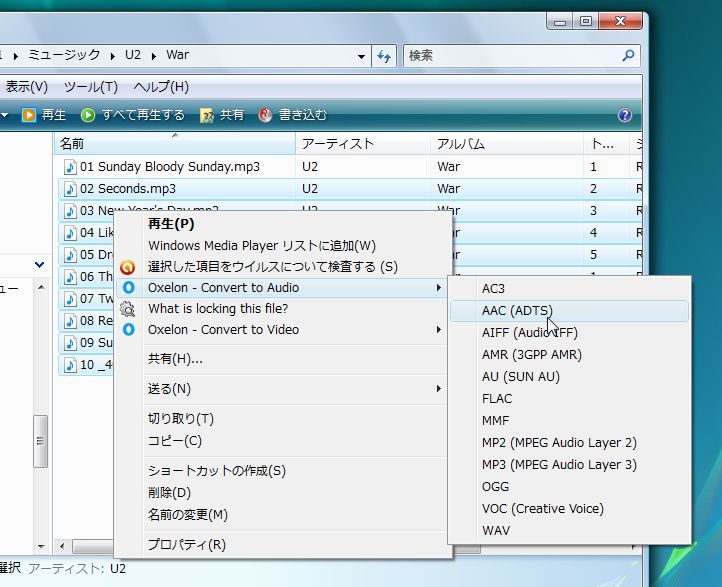Click the Burn disc icon

click(266, 115)
